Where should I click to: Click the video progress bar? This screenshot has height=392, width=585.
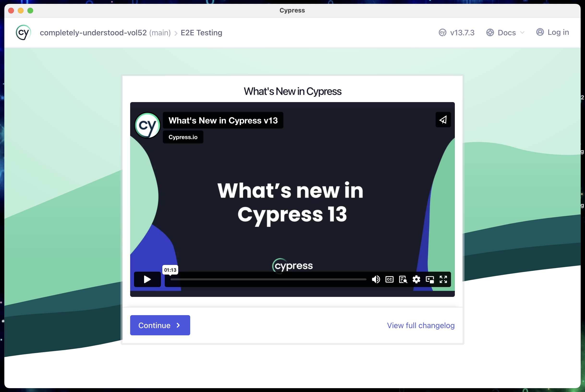tap(268, 279)
